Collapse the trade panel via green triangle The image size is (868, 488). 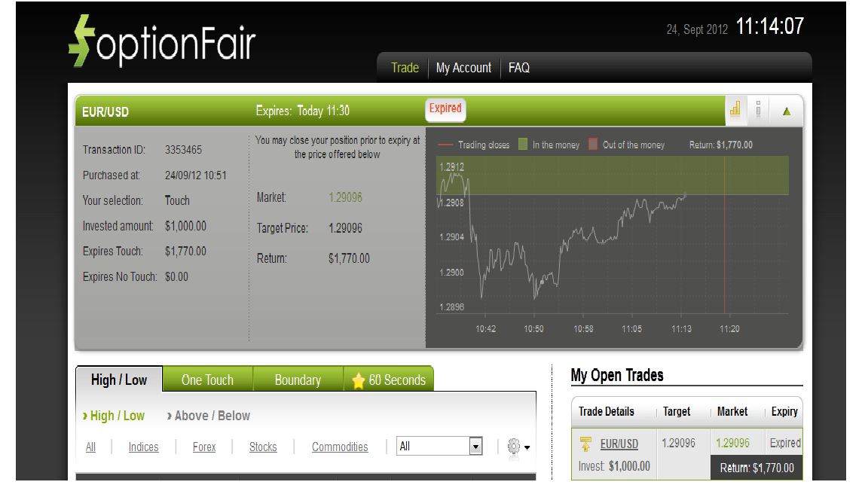pos(786,110)
